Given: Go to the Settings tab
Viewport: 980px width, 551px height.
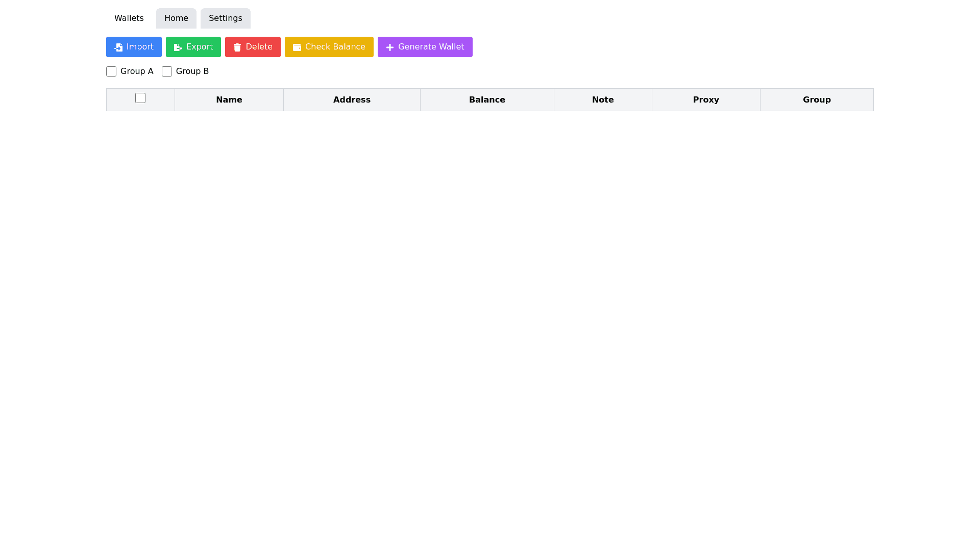Looking at the screenshot, I should tap(225, 18).
